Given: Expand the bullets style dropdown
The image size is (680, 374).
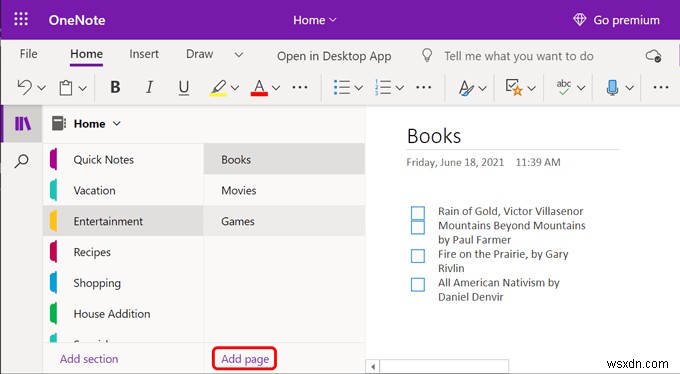Looking at the screenshot, I should point(359,88).
